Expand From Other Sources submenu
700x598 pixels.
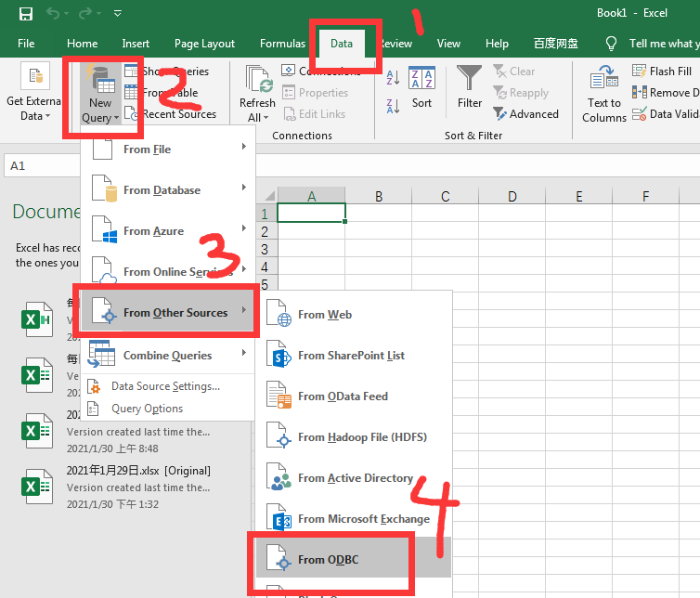pos(168,312)
